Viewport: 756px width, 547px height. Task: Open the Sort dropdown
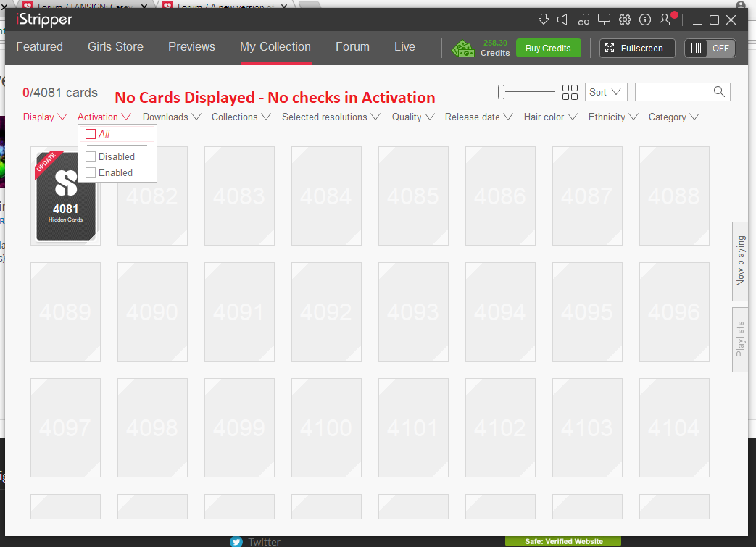(x=605, y=92)
